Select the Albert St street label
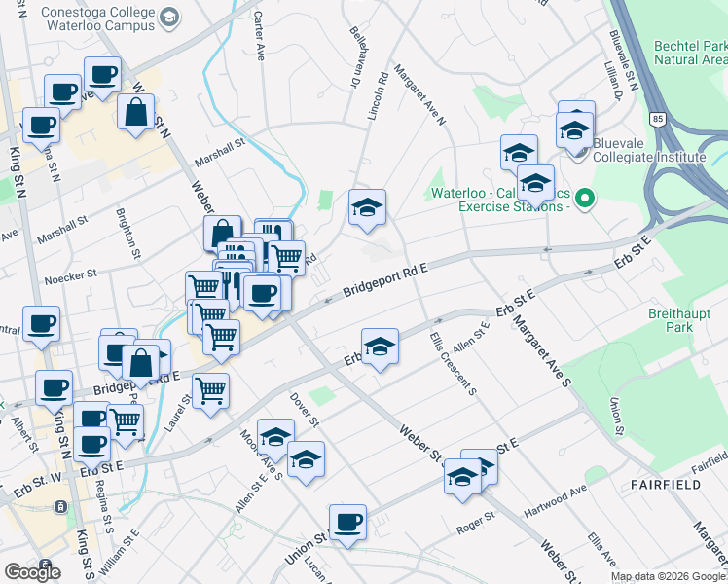The height and width of the screenshot is (584, 728). click(24, 435)
